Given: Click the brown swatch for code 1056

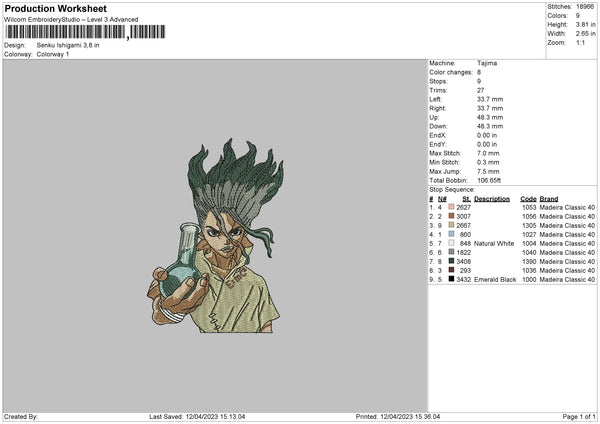Looking at the screenshot, I should (451, 216).
